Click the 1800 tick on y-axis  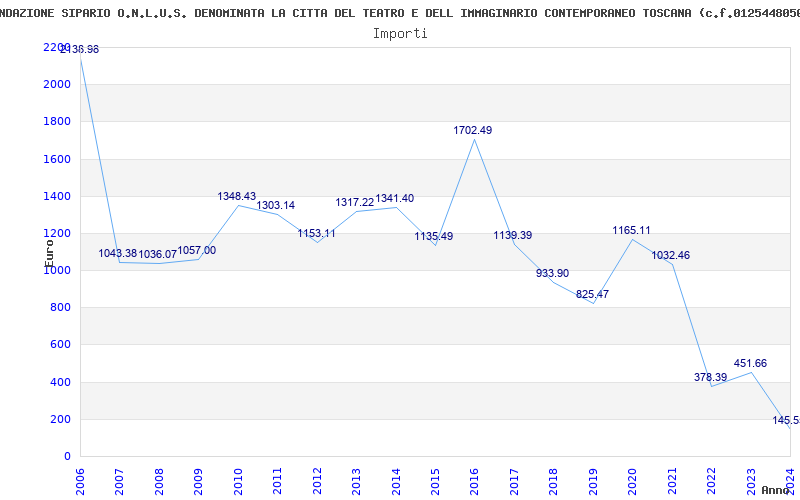coord(57,121)
